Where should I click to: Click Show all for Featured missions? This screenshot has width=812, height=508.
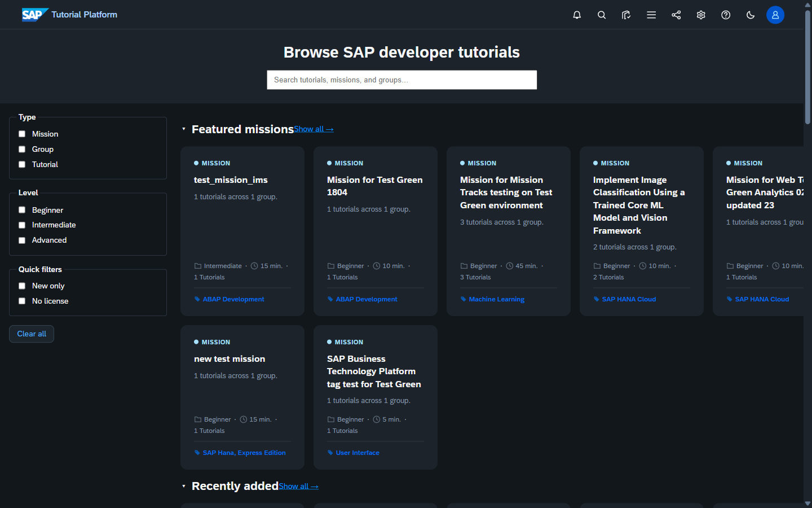tap(314, 129)
